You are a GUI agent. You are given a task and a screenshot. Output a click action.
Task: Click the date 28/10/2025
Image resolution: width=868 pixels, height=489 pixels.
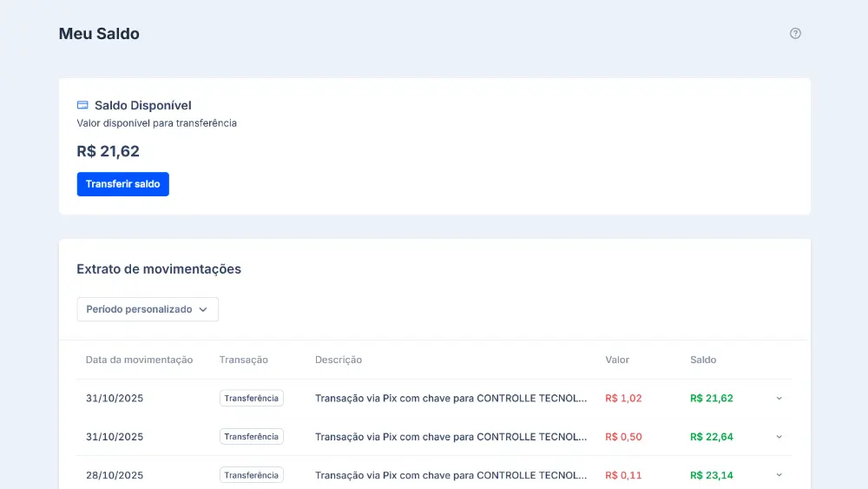click(x=115, y=475)
